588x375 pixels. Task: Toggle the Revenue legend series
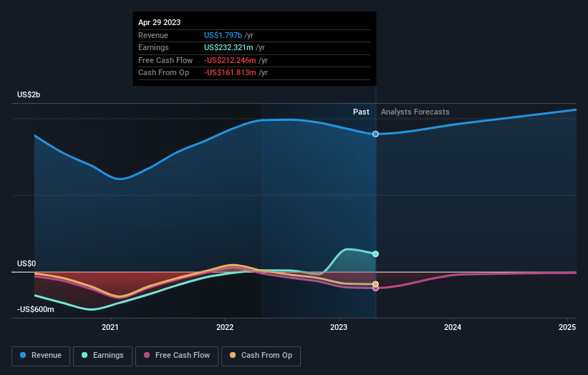point(41,356)
